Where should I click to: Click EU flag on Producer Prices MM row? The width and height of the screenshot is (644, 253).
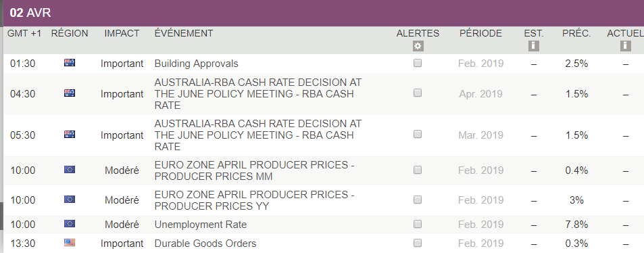coord(70,170)
